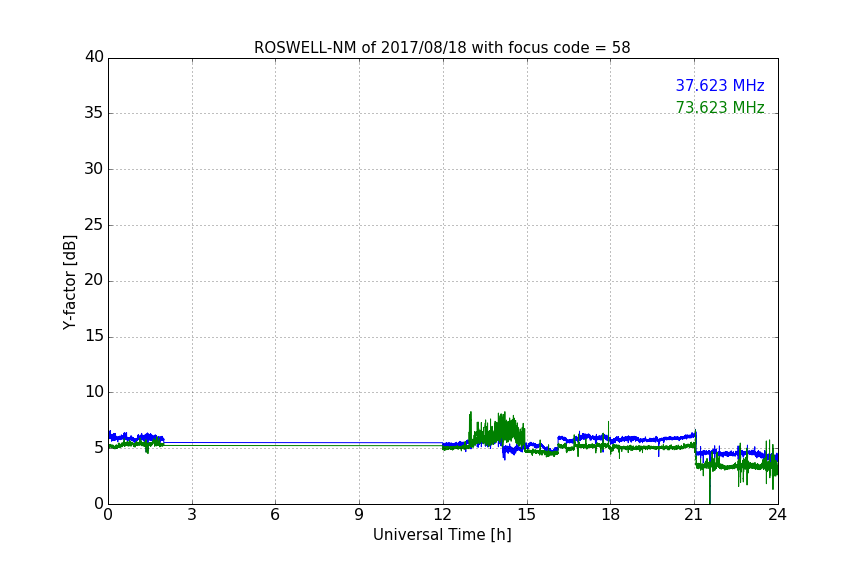Screen dimensions: 864x576
Task: Click the y-axis tick label 10
Action: [94, 392]
